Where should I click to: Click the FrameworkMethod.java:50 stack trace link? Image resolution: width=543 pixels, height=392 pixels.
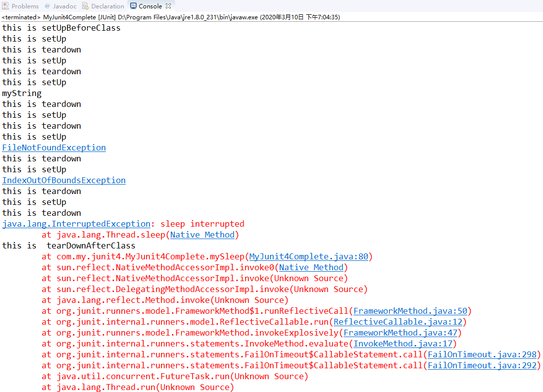click(410, 310)
